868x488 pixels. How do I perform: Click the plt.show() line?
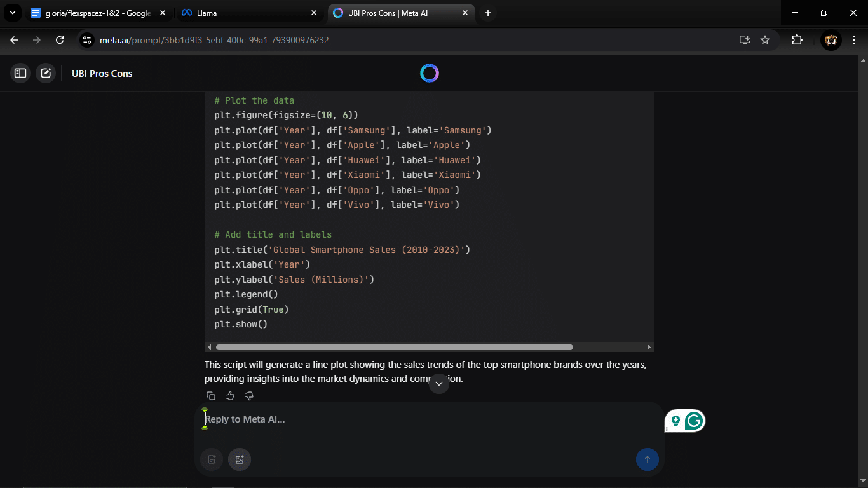(x=241, y=324)
